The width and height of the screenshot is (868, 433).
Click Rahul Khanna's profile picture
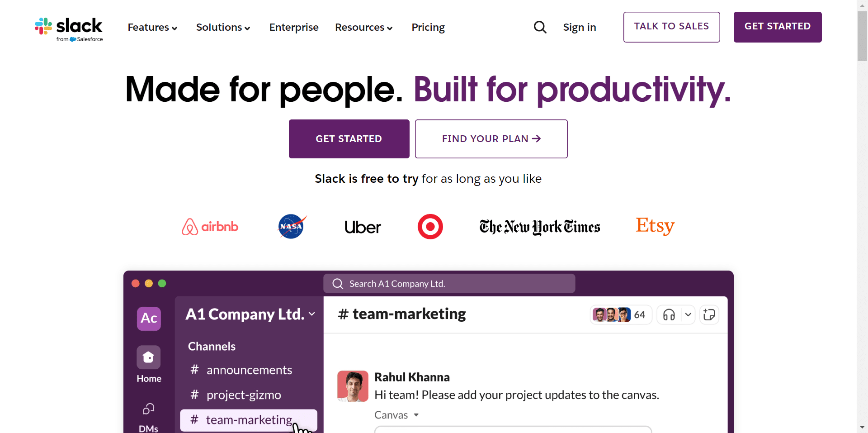(353, 386)
